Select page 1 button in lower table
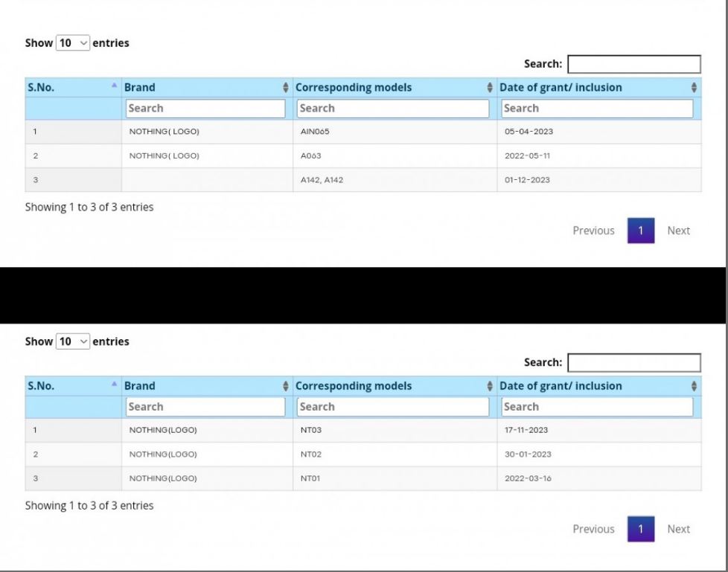This screenshot has width=728, height=572. (641, 529)
